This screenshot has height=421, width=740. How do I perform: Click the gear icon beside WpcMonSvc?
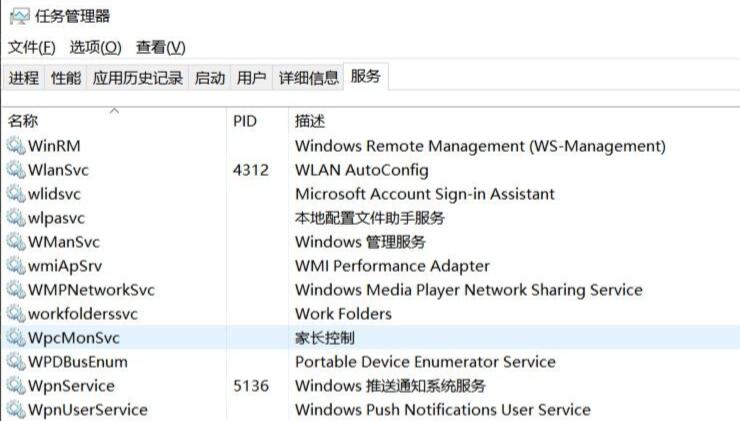coord(15,338)
